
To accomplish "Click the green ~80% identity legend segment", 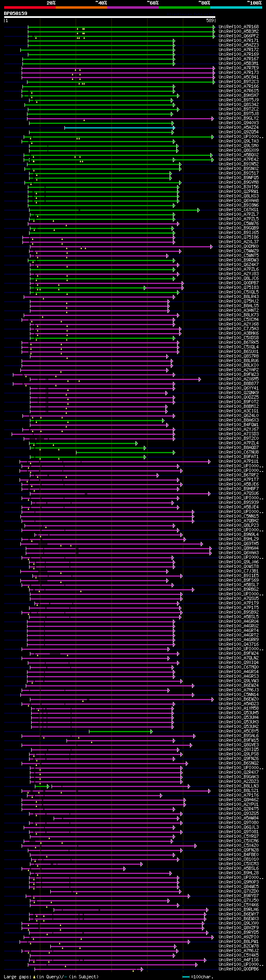I will [185, 7].
